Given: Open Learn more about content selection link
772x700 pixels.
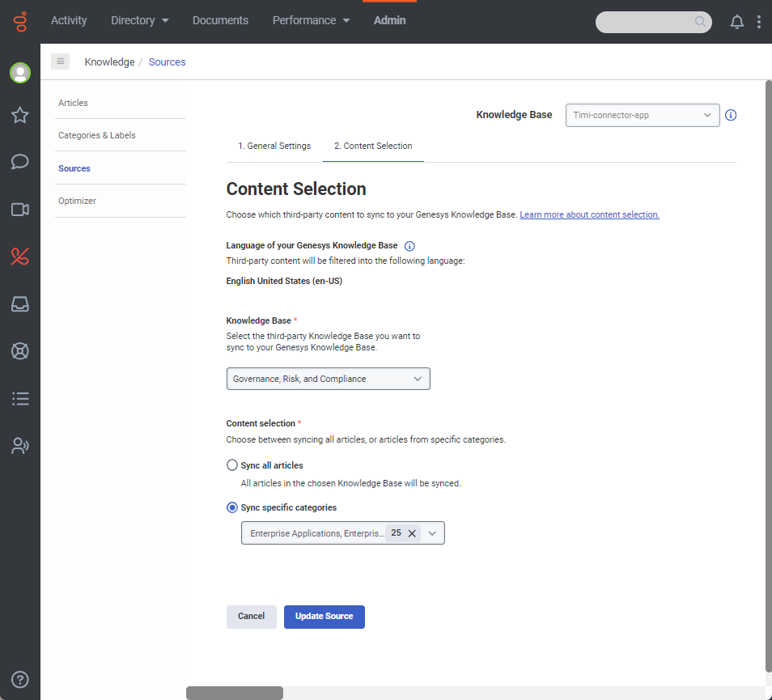Looking at the screenshot, I should (x=589, y=214).
